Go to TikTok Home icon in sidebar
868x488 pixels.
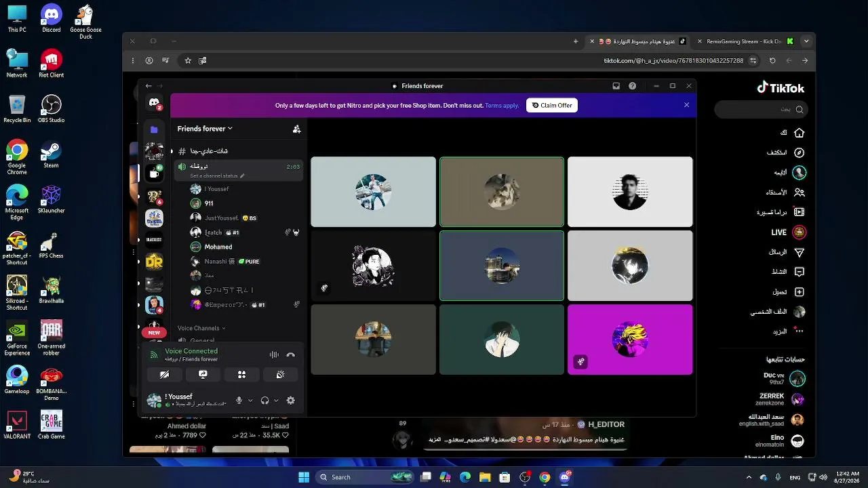(x=799, y=133)
